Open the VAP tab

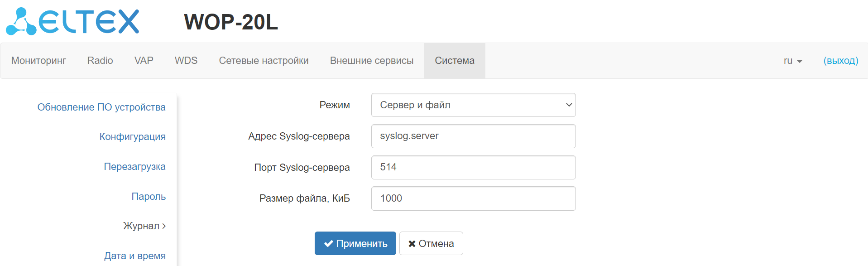144,61
